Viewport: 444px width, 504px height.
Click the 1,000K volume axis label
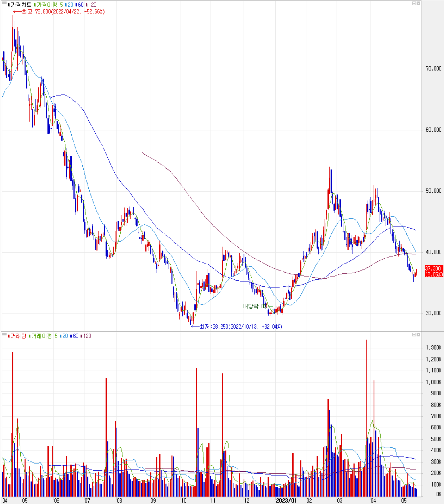[x=434, y=382]
